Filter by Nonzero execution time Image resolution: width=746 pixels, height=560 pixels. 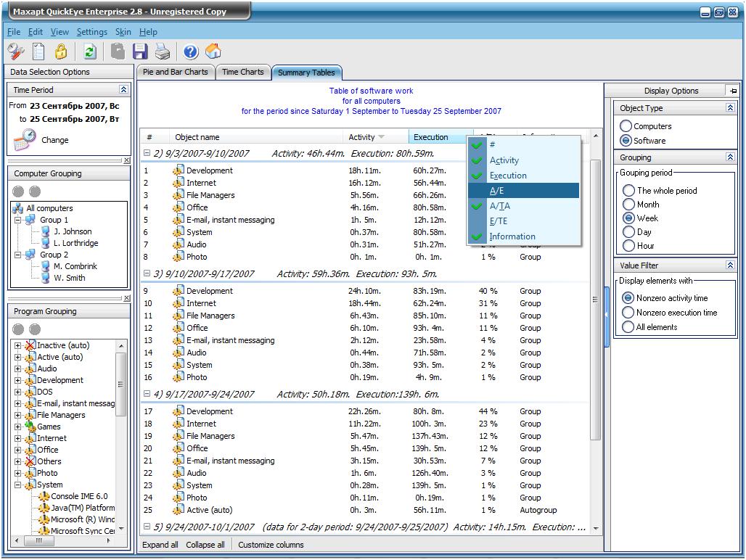coord(670,313)
